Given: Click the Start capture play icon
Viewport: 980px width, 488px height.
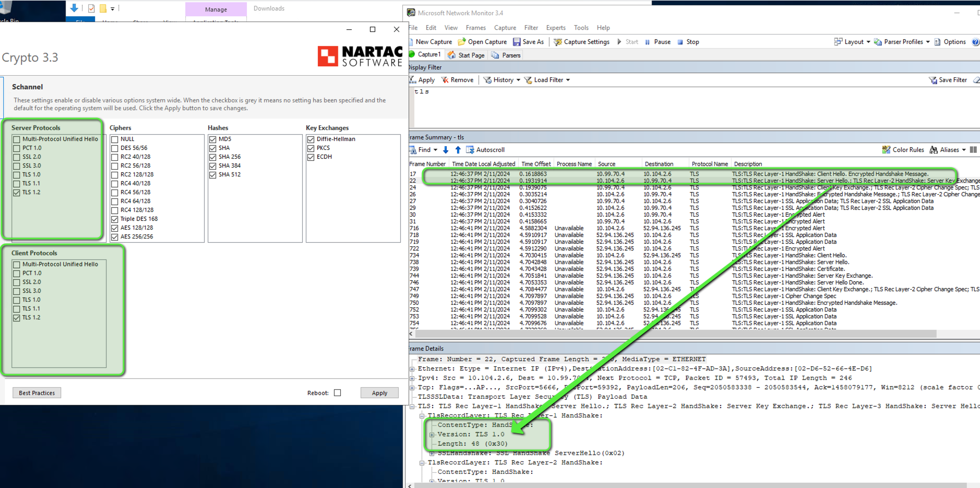Looking at the screenshot, I should [619, 42].
